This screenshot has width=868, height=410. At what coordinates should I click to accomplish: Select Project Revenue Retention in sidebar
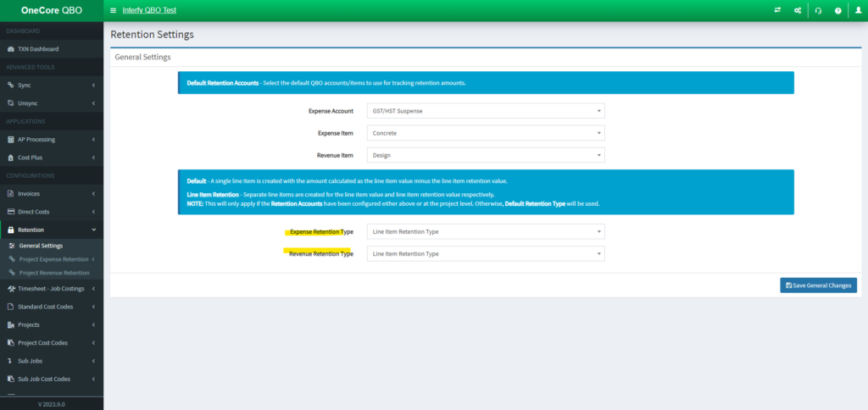point(54,273)
